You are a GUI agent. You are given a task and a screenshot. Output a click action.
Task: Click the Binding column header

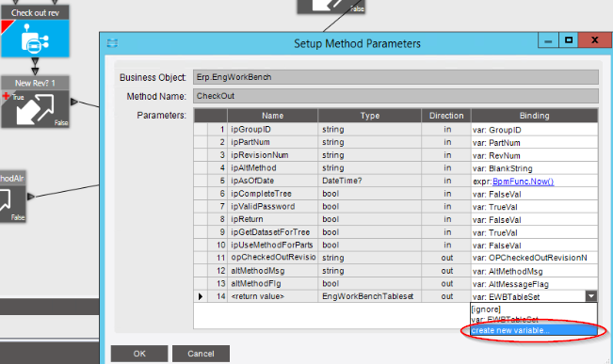tap(535, 116)
